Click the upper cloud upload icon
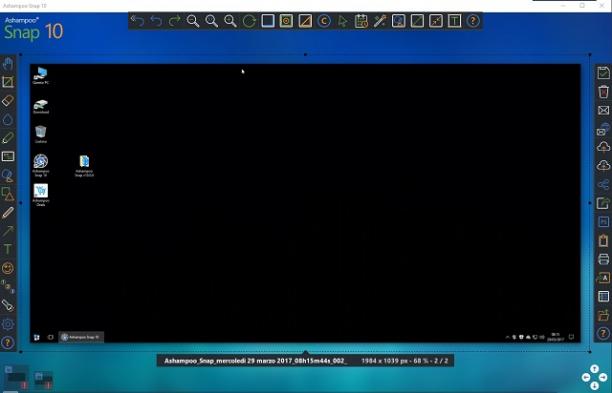Viewport: 612px width, 393px height. [x=603, y=147]
